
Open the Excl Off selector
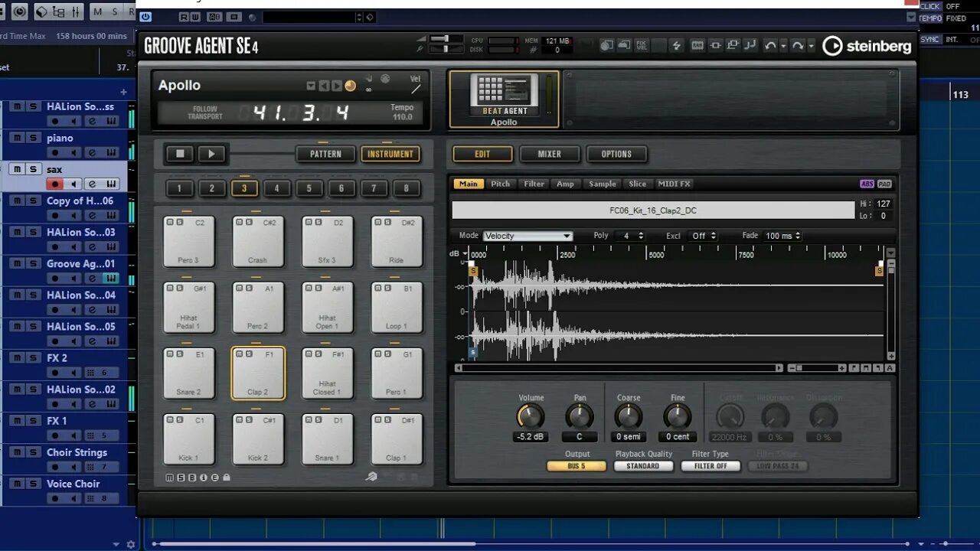click(x=702, y=236)
